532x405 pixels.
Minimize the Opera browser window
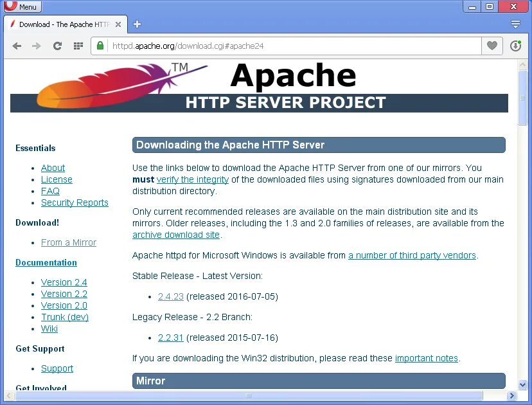coord(472,6)
